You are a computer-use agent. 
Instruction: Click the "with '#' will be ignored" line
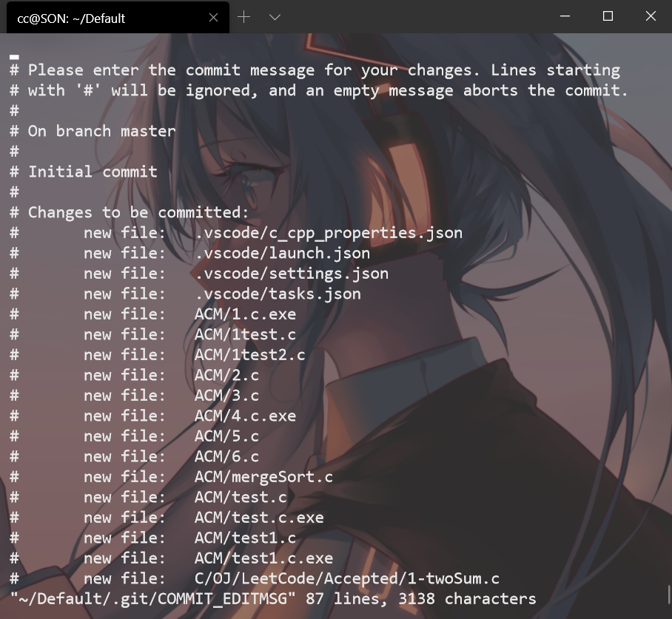(319, 91)
